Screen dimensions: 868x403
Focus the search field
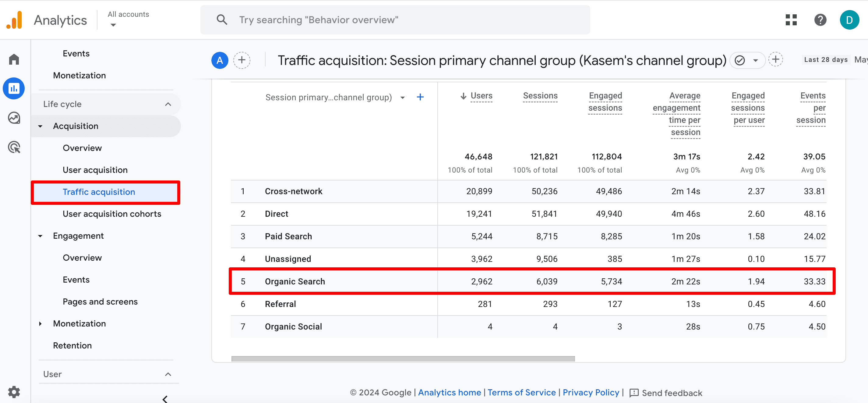[x=395, y=20]
